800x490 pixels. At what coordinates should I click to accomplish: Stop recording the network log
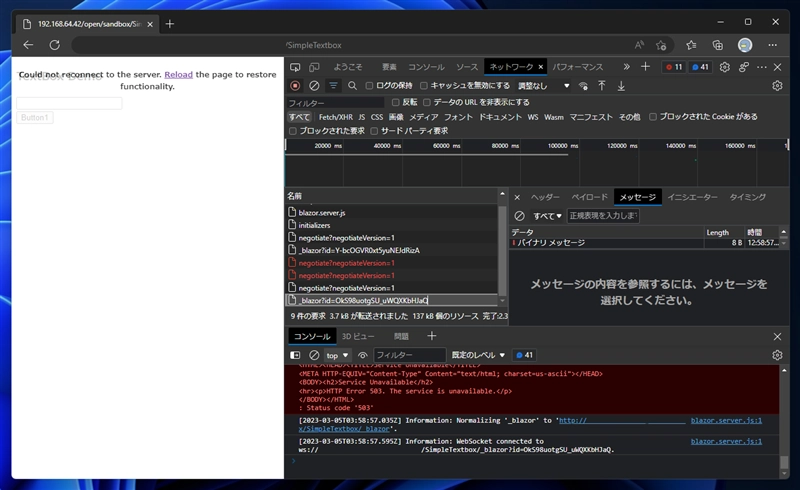(x=295, y=86)
